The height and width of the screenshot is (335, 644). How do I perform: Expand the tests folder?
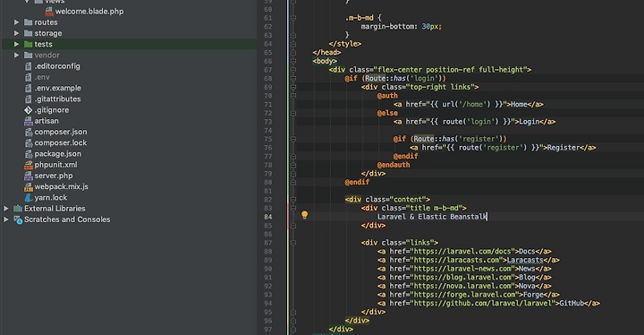point(16,44)
